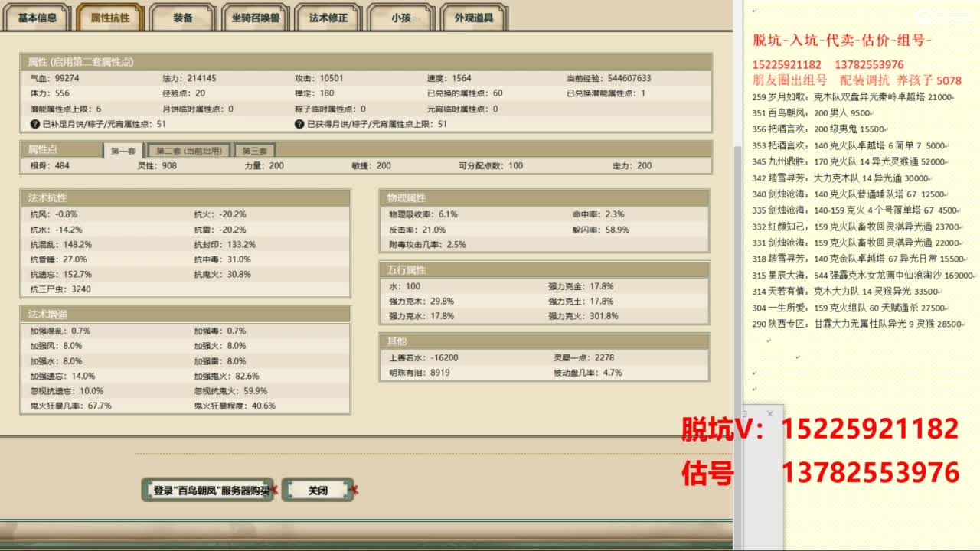Screen dimensions: 980x551
Task: Click the 攻击: 10501 value
Action: pos(319,78)
